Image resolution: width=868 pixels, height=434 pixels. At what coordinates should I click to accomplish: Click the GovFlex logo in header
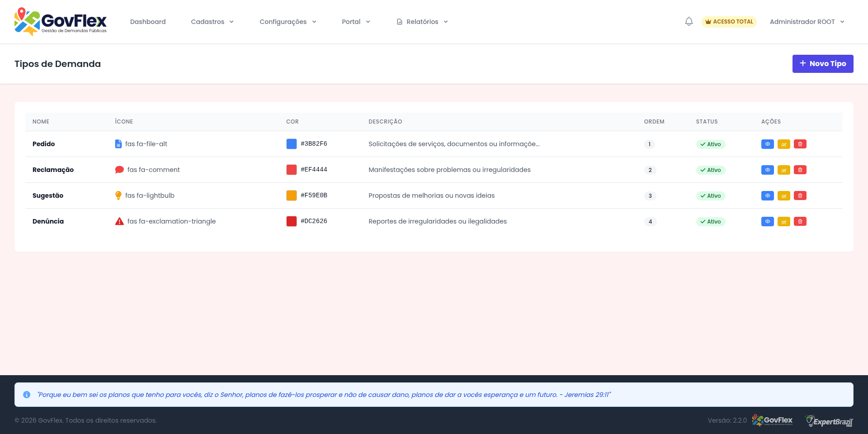tap(61, 21)
